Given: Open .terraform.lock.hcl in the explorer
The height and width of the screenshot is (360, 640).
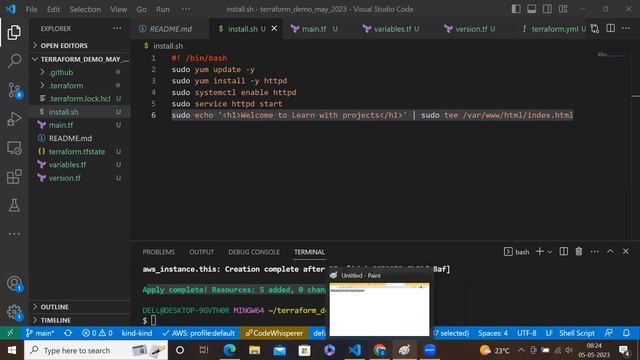Looking at the screenshot, I should pos(81,99).
